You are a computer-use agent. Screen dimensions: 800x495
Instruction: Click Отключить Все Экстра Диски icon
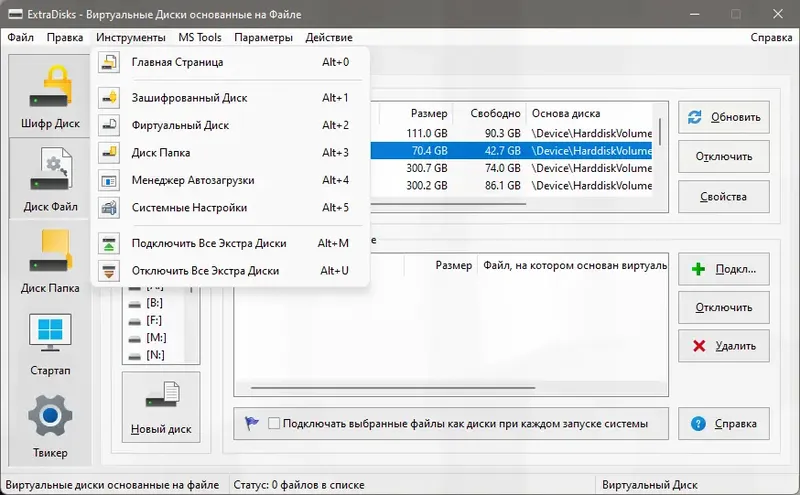point(109,271)
